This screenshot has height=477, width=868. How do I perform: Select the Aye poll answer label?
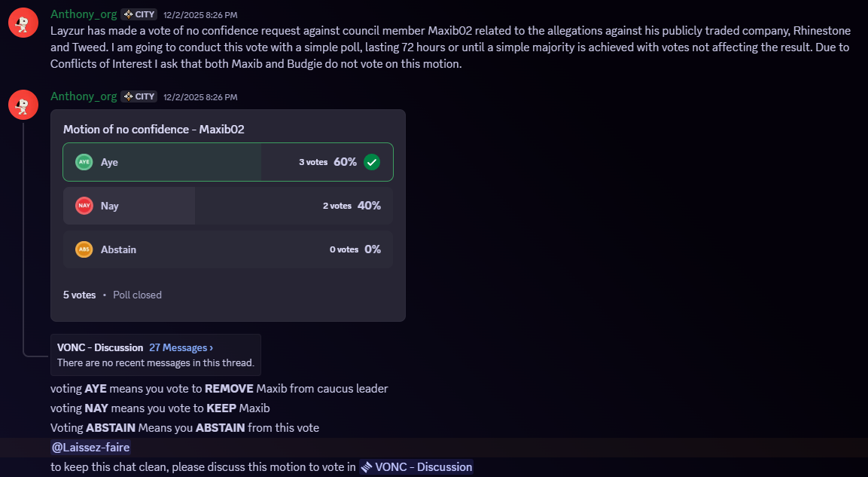pos(109,162)
